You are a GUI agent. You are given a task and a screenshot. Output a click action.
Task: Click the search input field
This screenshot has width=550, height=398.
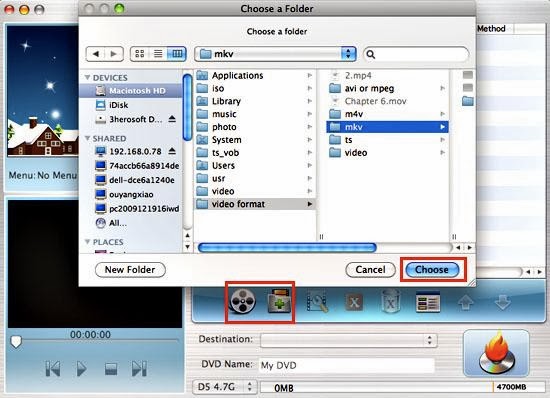(x=416, y=54)
